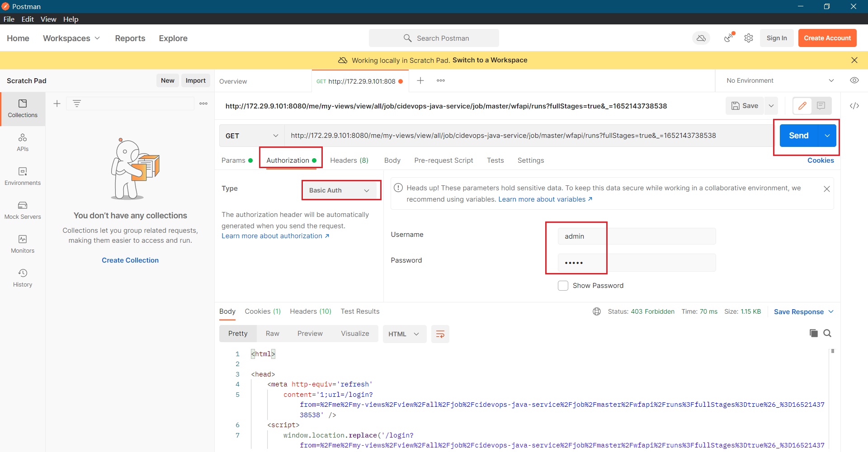
Task: Open a new request tab with plus
Action: pyautogui.click(x=420, y=80)
